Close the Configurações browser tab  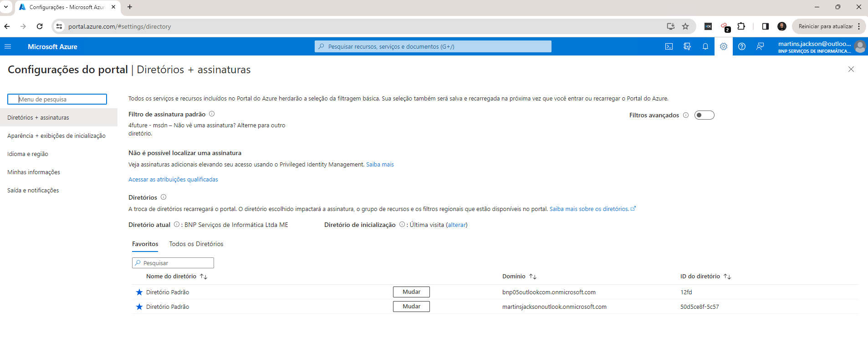pyautogui.click(x=113, y=7)
